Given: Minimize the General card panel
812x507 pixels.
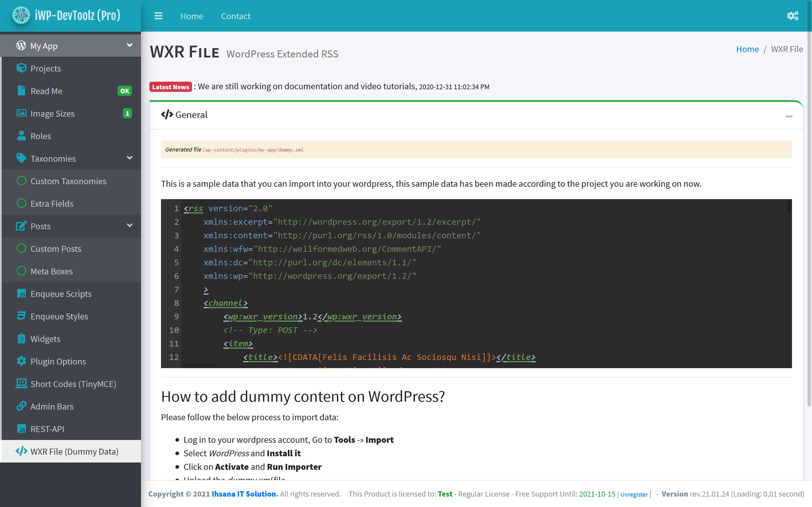Looking at the screenshot, I should tap(789, 116).
